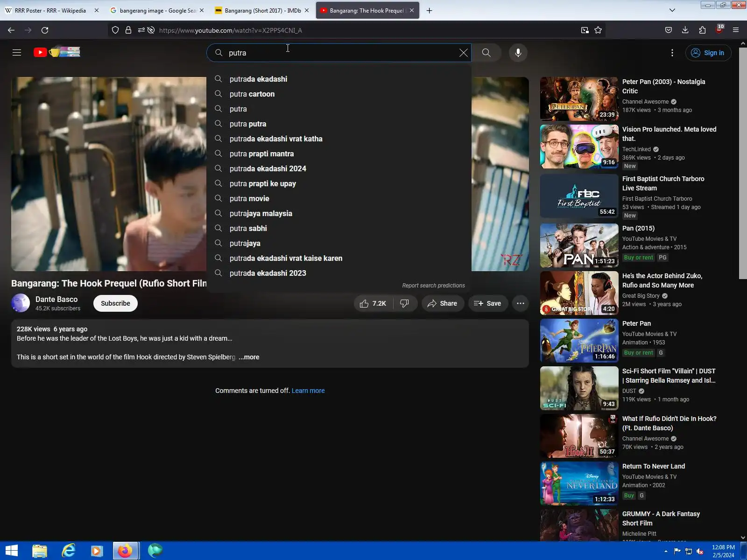Go back to the previous page

11,30
